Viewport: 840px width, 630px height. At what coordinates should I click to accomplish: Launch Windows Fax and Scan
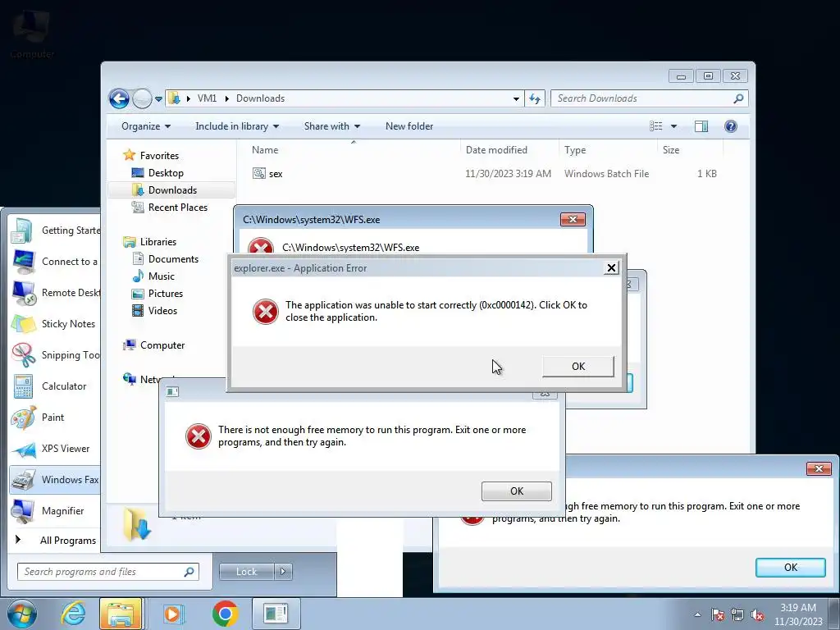pos(56,479)
